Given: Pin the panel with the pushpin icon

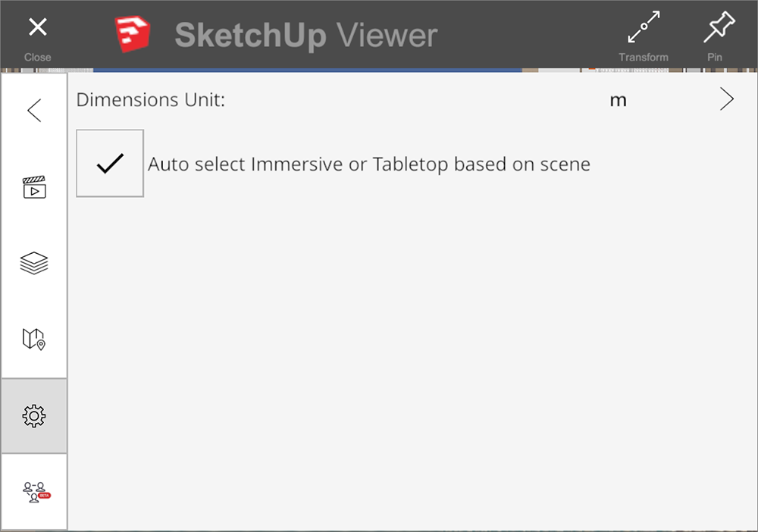Looking at the screenshot, I should click(x=719, y=27).
